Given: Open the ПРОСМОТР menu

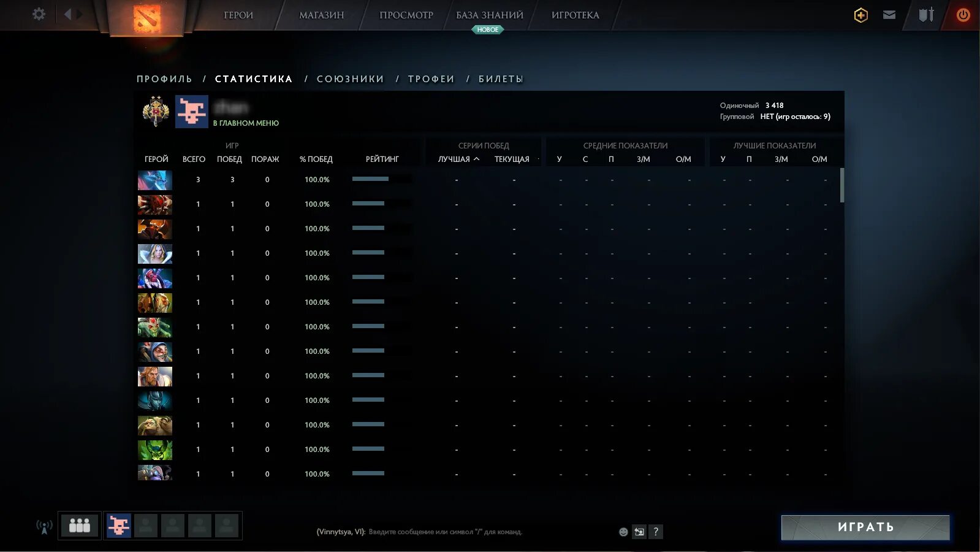Looking at the screenshot, I should click(406, 15).
